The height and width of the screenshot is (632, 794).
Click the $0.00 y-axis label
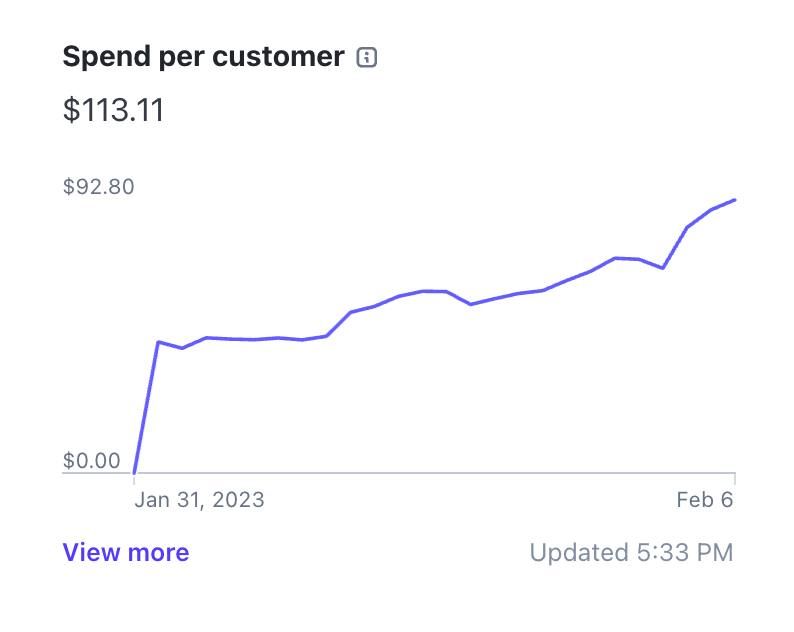coord(91,461)
